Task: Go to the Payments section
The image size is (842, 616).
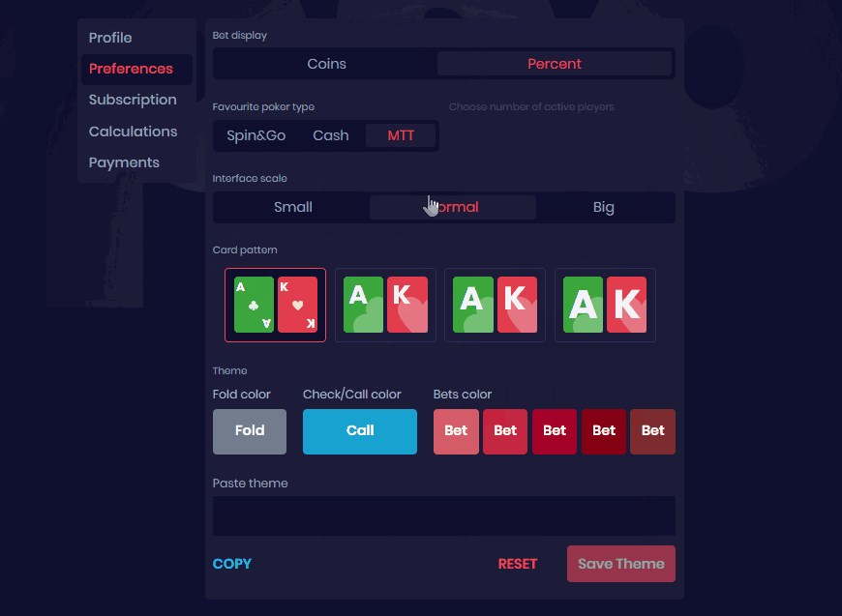Action: [124, 161]
